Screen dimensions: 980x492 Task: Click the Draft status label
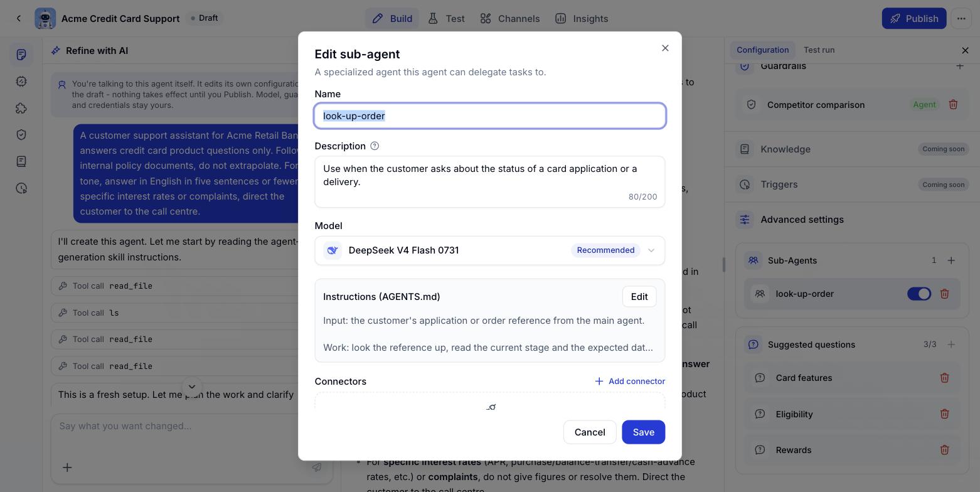click(x=204, y=18)
